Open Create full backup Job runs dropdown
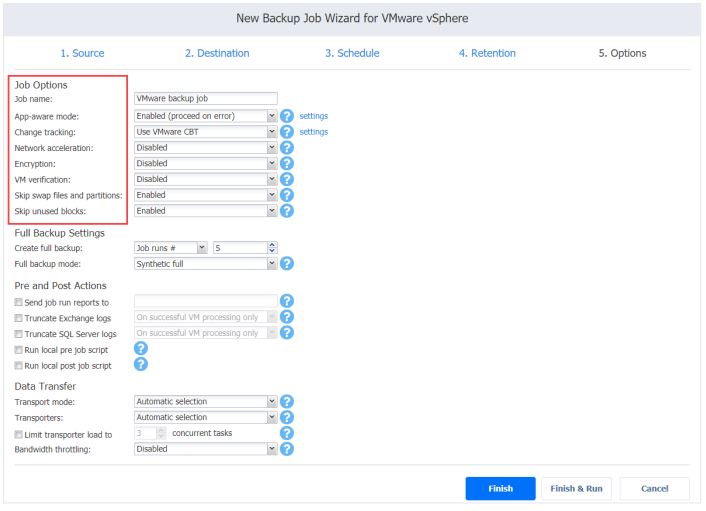 [x=171, y=248]
